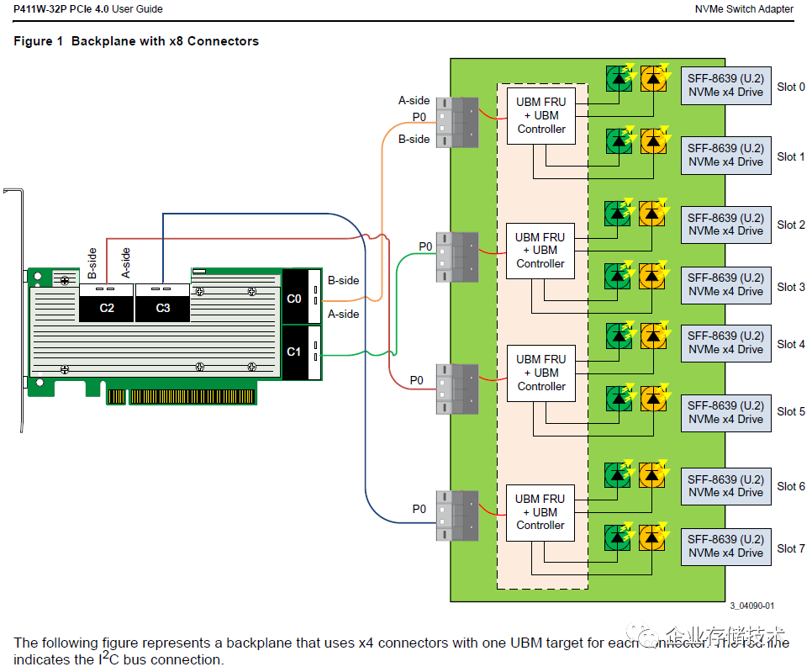Click the green LED icon beside Slot 7

point(617,537)
